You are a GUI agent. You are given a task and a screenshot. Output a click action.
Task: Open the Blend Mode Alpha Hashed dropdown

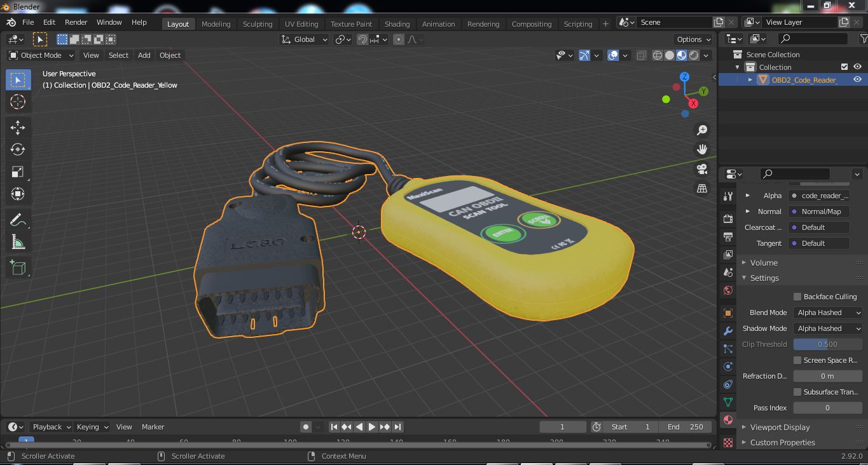[x=827, y=313]
